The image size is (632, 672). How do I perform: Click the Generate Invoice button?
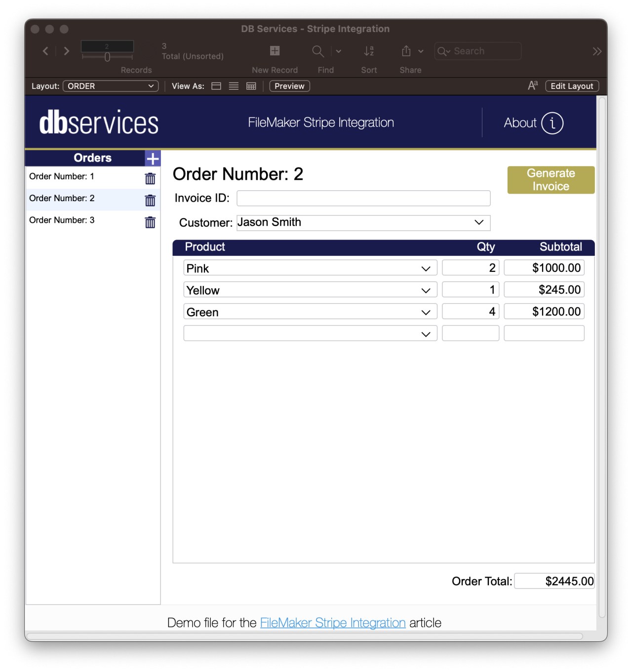551,180
